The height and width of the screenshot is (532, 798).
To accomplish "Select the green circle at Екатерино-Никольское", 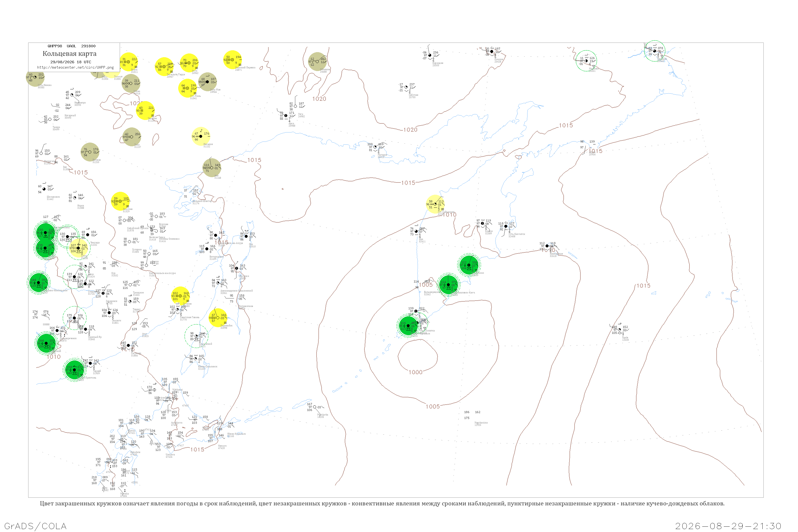I will 38,282.
